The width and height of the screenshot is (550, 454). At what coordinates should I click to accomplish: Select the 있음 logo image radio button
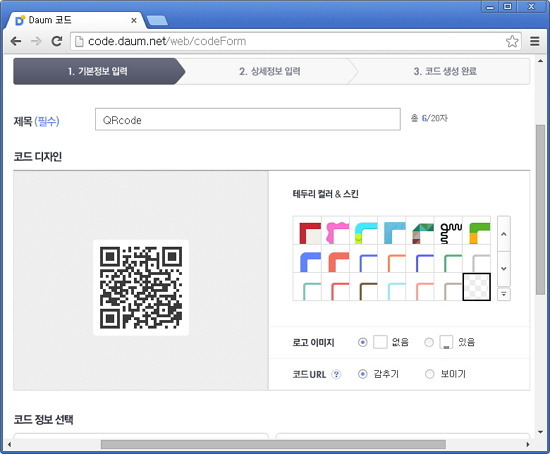click(x=429, y=342)
